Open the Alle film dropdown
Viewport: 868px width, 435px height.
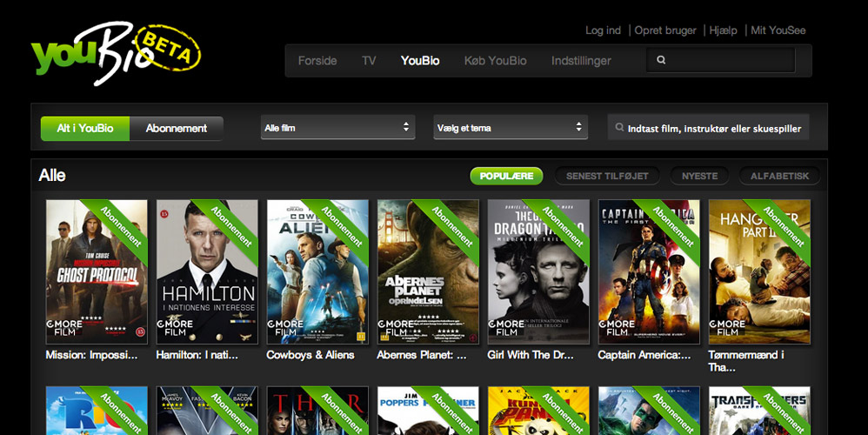[x=337, y=127]
